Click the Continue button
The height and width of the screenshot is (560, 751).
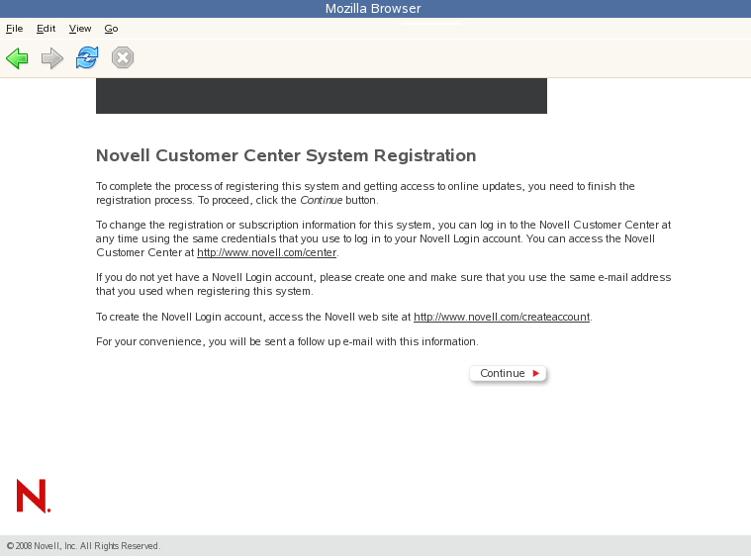508,373
